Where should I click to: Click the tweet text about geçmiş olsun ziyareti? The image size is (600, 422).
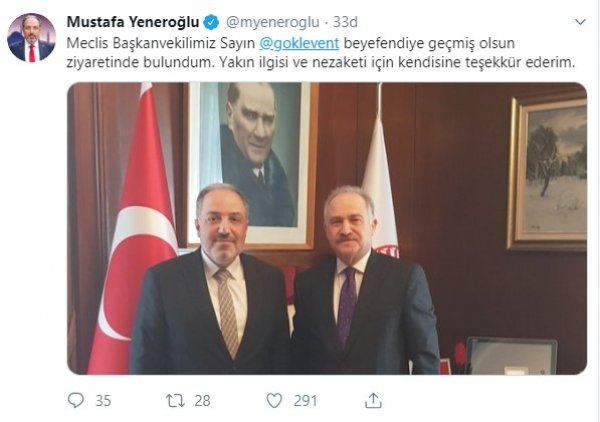321,52
